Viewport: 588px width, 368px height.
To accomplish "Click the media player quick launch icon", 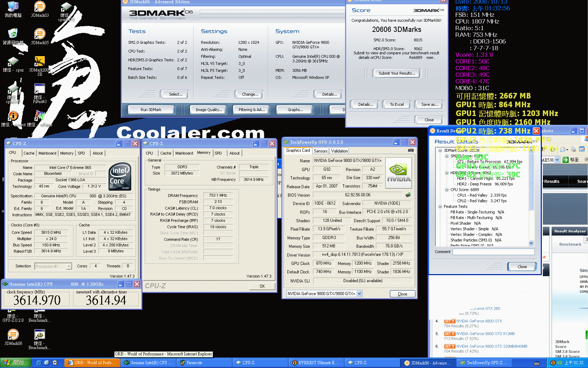I will tap(55, 363).
